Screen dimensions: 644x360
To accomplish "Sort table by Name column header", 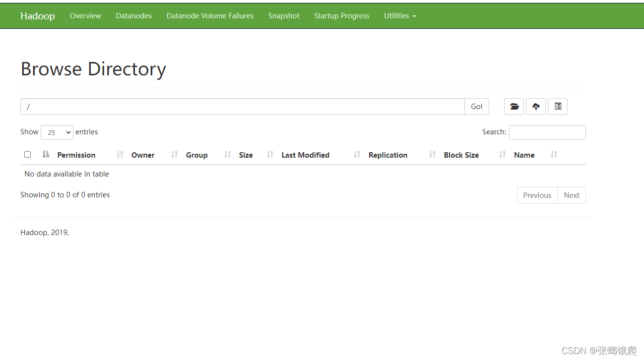I will [x=524, y=155].
